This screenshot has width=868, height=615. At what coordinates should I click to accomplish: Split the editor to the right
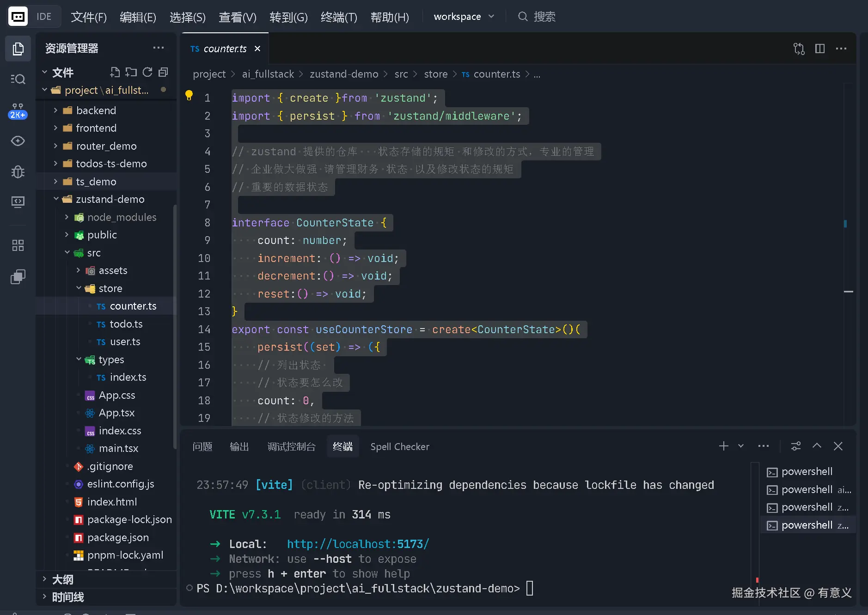(820, 49)
